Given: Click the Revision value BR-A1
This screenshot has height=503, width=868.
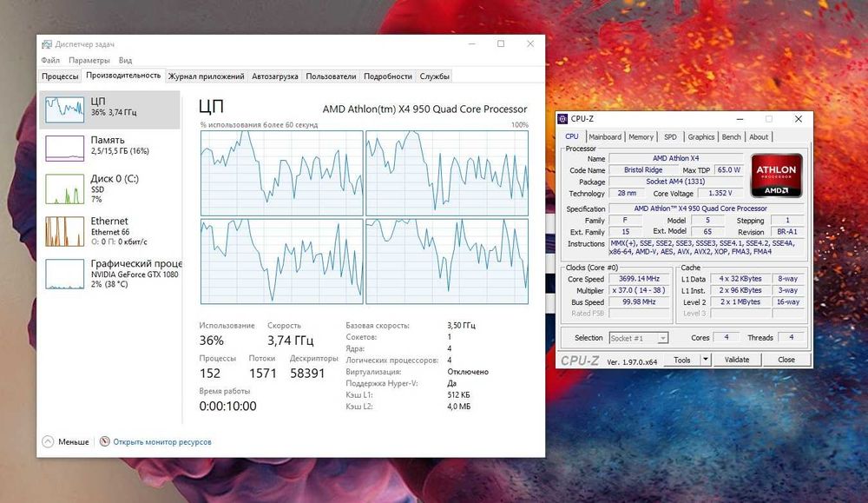Looking at the screenshot, I should pyautogui.click(x=786, y=232).
